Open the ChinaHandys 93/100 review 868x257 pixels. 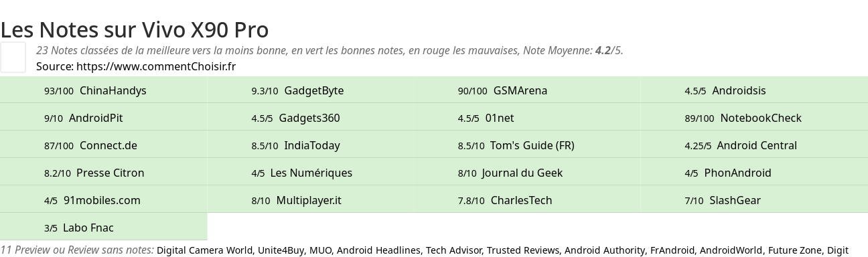click(104, 90)
